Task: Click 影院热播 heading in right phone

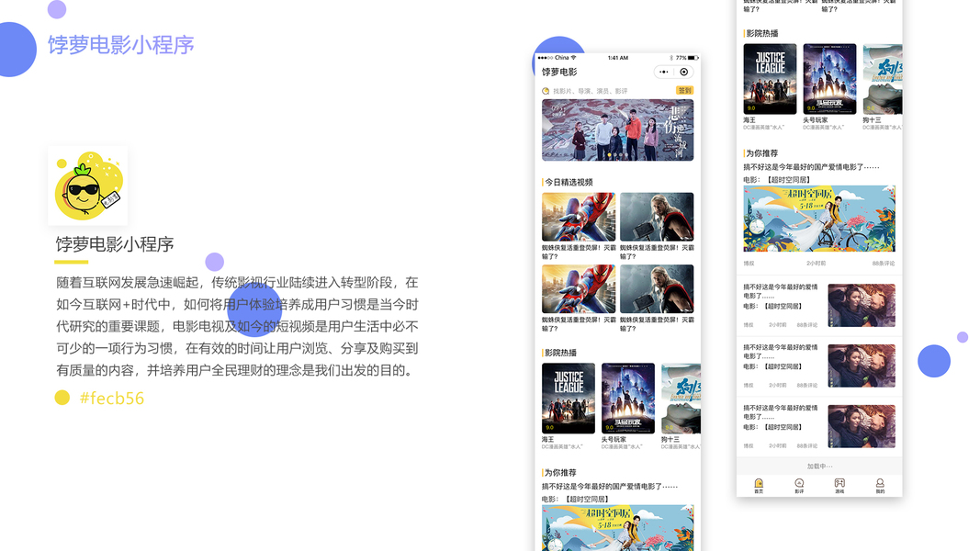Action: pos(762,33)
